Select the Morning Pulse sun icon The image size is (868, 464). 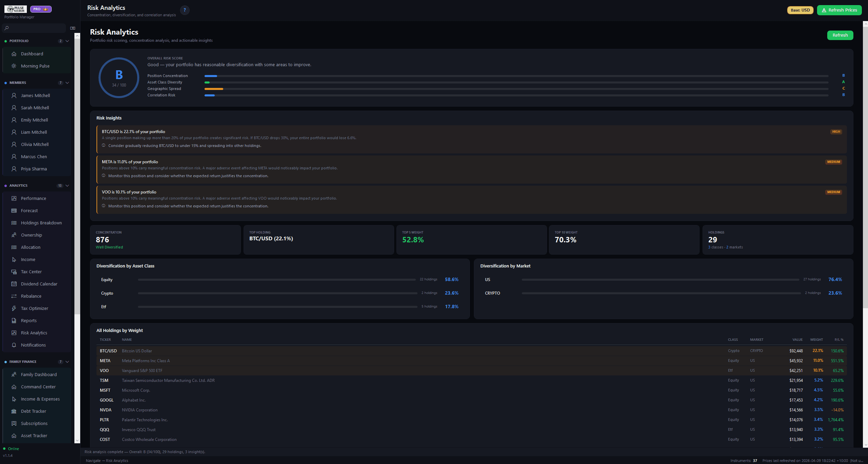[x=14, y=66]
